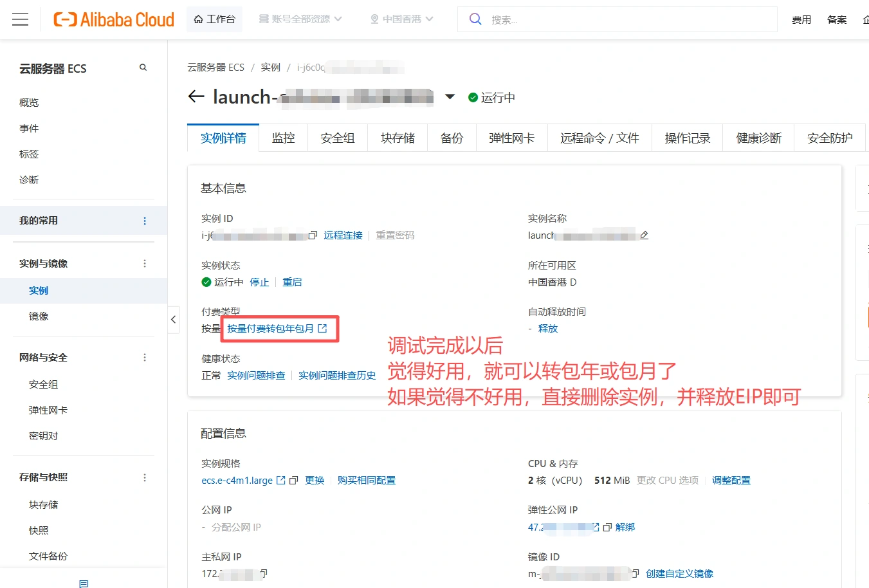Click 实例 in the breadcrumb
The image size is (869, 588).
tap(271, 68)
